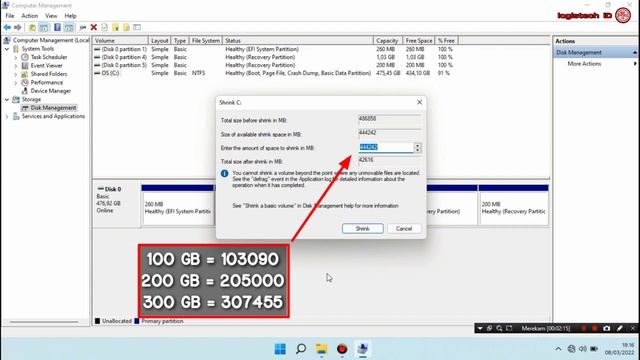
Task: Open the File menu
Action: 10,16
